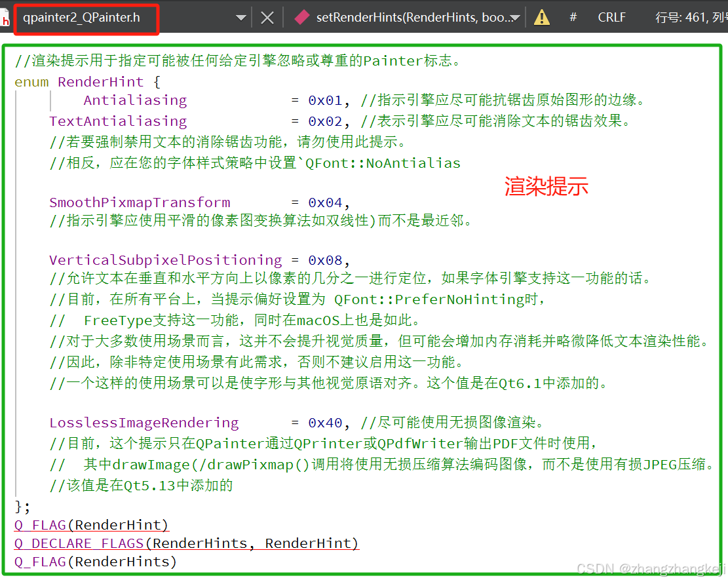
Task: Click the drawImage(/drawPixmap() comment line
Action: coord(381,465)
